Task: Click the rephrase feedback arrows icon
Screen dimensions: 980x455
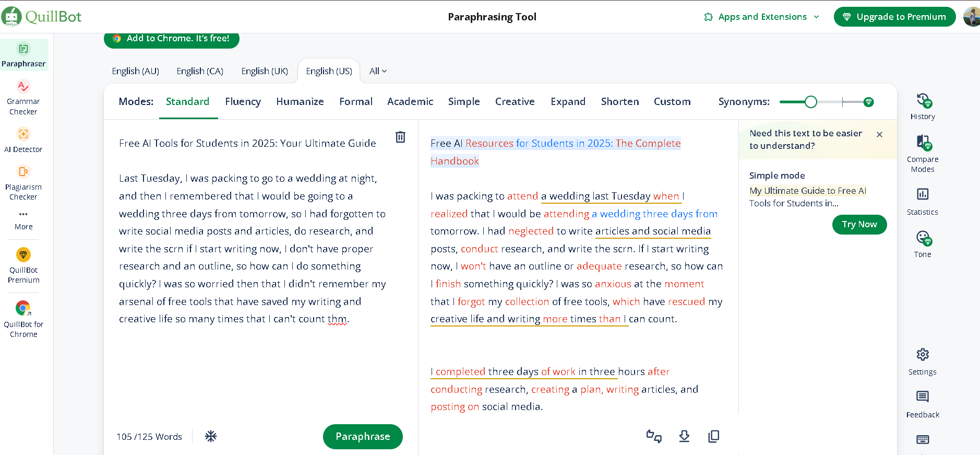Action: point(654,436)
